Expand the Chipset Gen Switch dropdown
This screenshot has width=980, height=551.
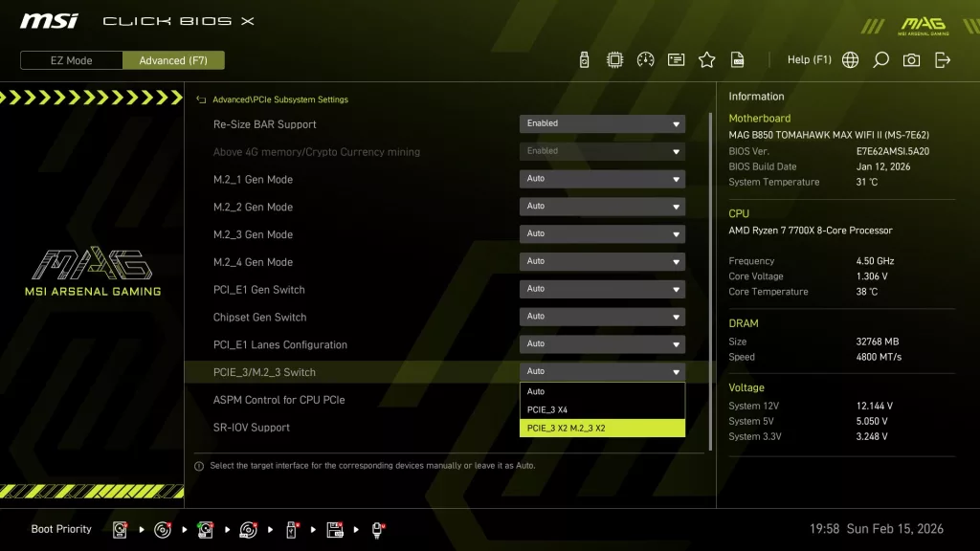pos(602,317)
